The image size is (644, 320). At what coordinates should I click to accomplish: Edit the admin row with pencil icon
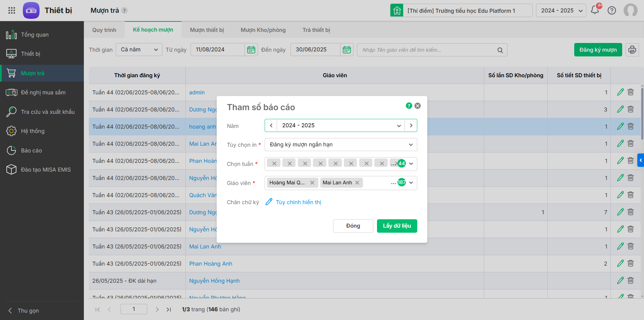621,92
